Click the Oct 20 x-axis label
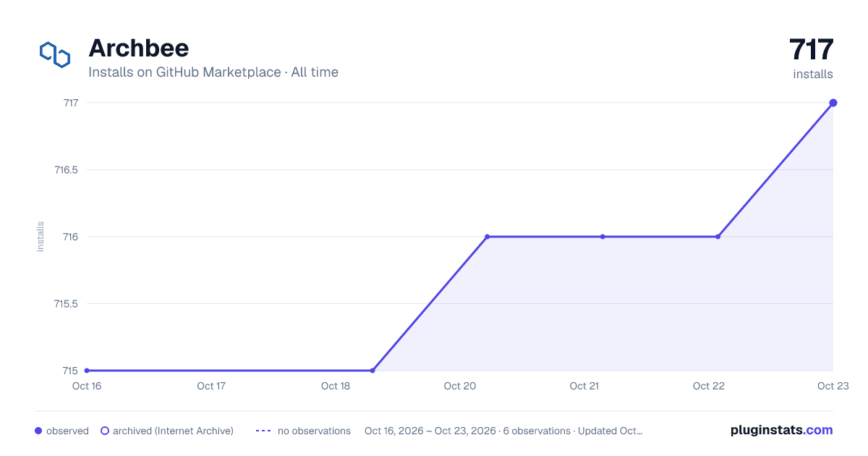Image resolution: width=868 pixels, height=456 pixels. point(460,386)
